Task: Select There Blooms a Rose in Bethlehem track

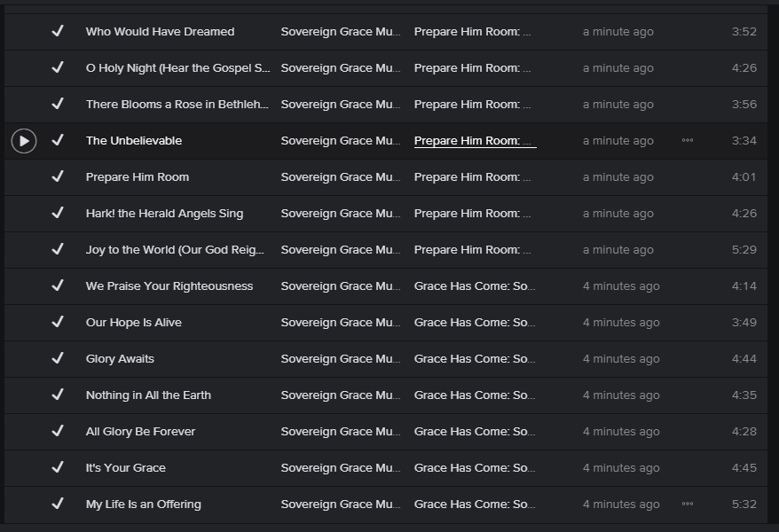Action: pos(177,105)
